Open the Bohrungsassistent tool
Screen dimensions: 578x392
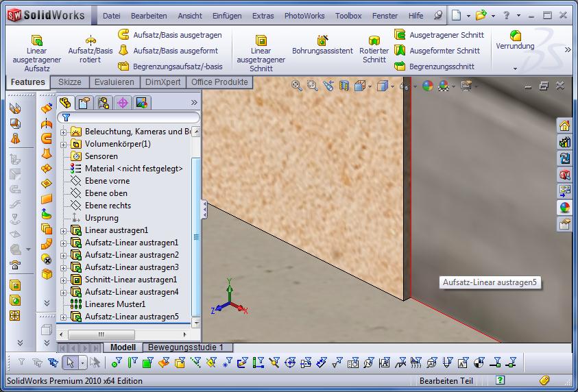point(322,40)
